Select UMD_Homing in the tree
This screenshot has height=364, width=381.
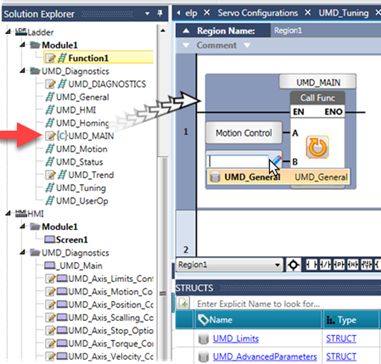[x=82, y=123]
